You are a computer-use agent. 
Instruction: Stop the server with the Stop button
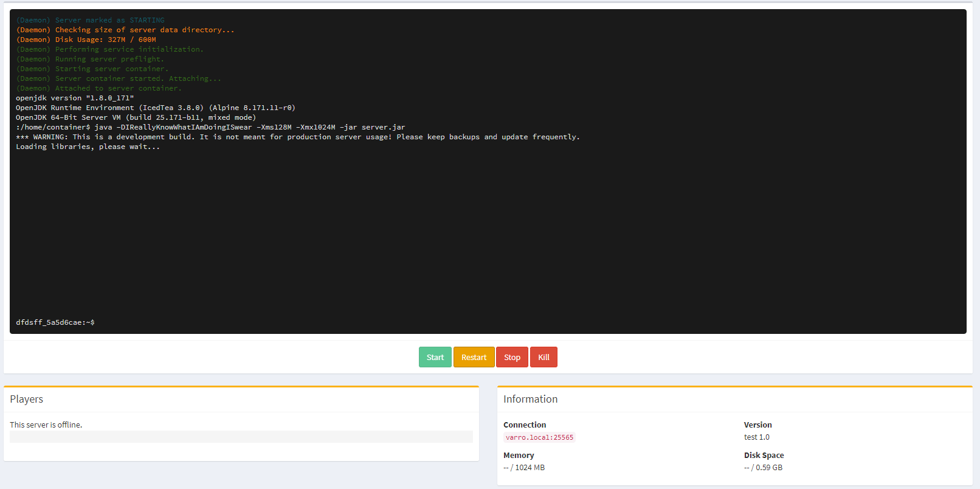point(512,357)
